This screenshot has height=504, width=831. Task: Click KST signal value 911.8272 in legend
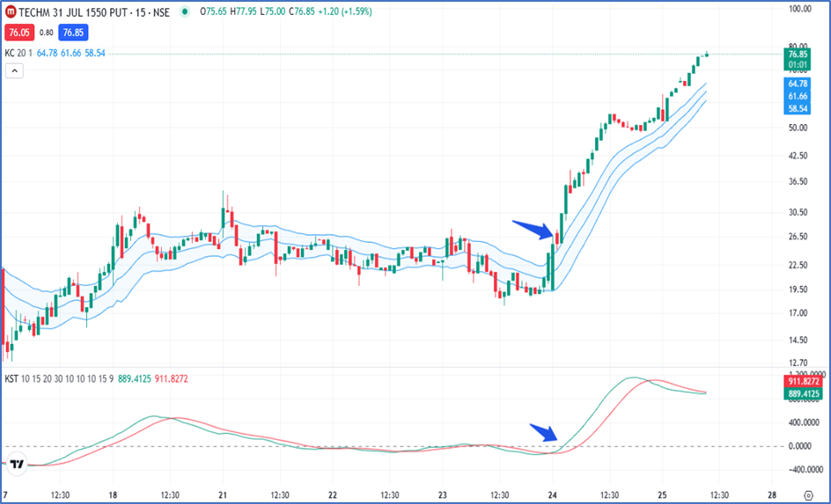[171, 379]
